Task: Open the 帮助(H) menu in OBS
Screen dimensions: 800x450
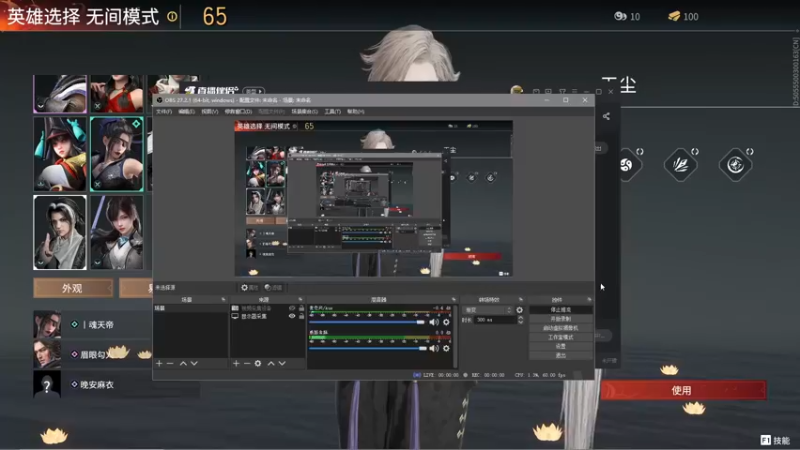Action: [356, 111]
